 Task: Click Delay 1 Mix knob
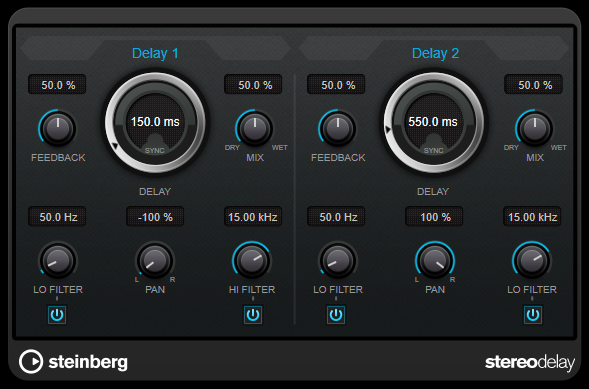pos(255,128)
